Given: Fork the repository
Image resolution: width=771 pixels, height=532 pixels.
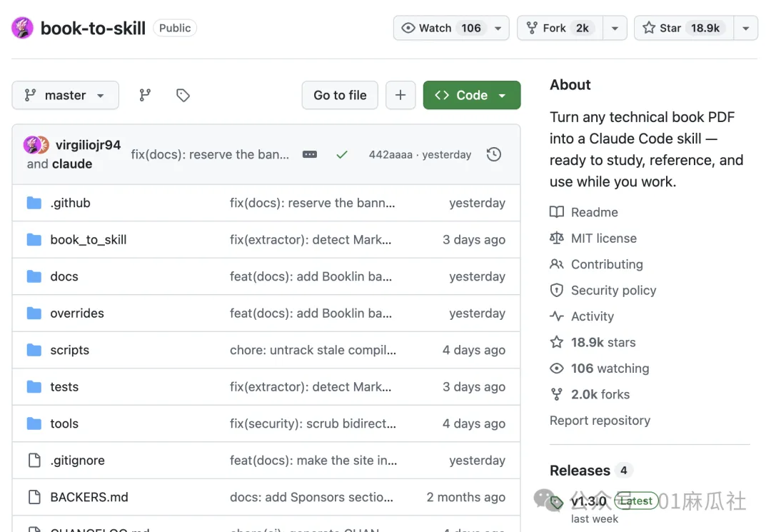Looking at the screenshot, I should click(x=560, y=28).
